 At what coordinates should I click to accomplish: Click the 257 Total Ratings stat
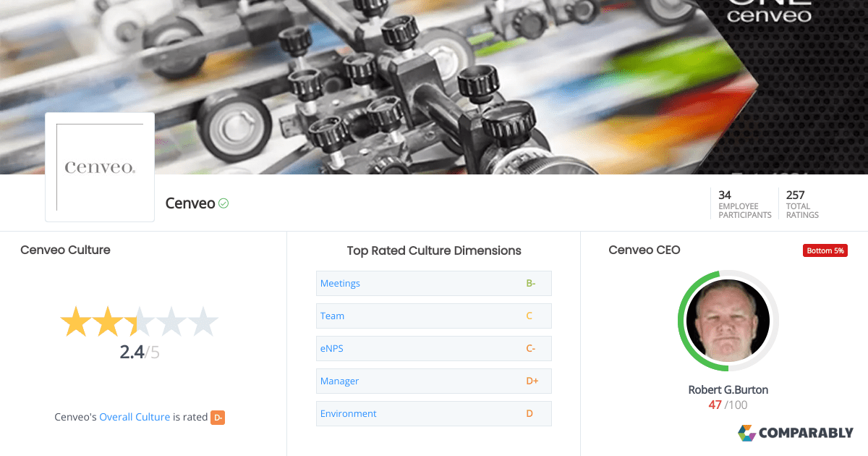point(802,204)
